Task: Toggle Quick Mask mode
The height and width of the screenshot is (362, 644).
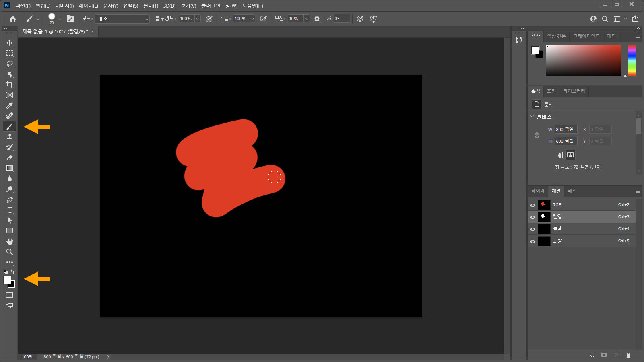Action: tap(10, 295)
